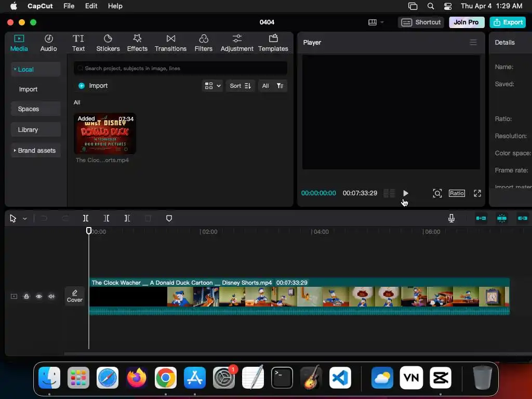This screenshot has width=532, height=399.
Task: Expand the Select tool mode dropdown
Action: [25, 219]
